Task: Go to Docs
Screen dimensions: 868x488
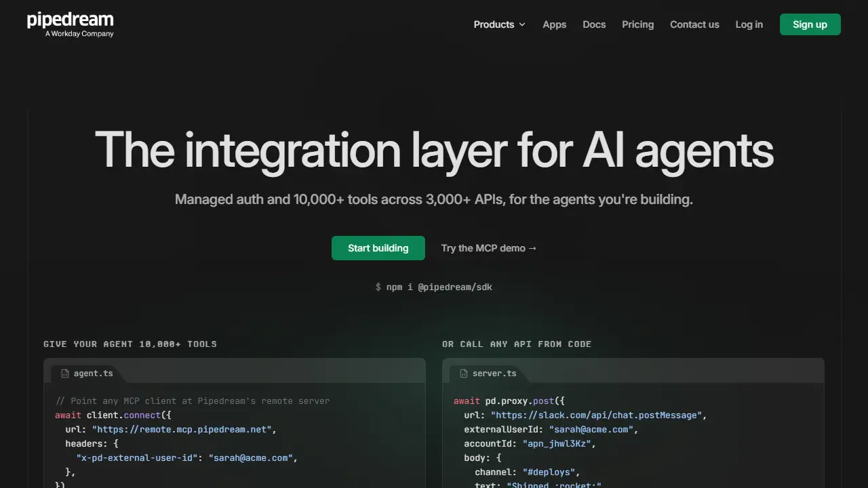Action: click(x=594, y=24)
